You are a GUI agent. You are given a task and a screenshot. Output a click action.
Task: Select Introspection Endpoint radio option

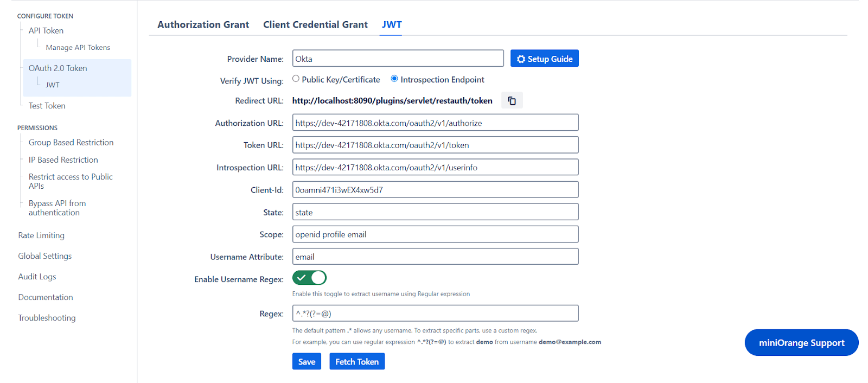394,79
